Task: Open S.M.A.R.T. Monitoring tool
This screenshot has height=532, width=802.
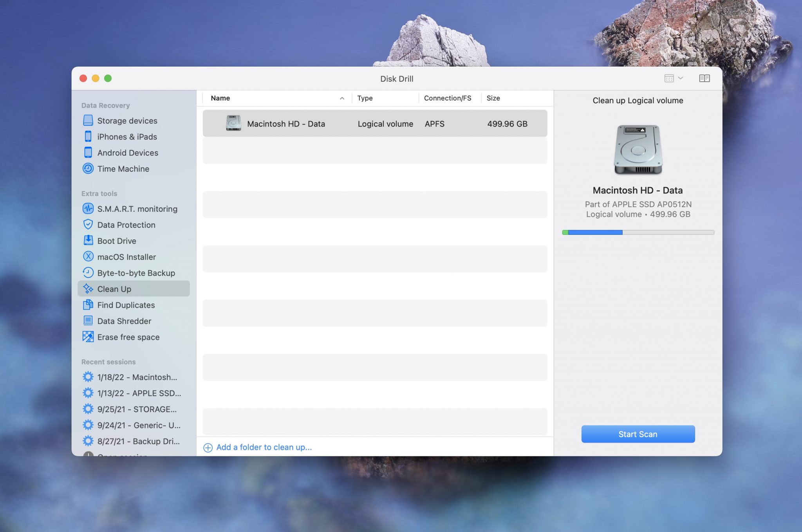Action: point(137,209)
